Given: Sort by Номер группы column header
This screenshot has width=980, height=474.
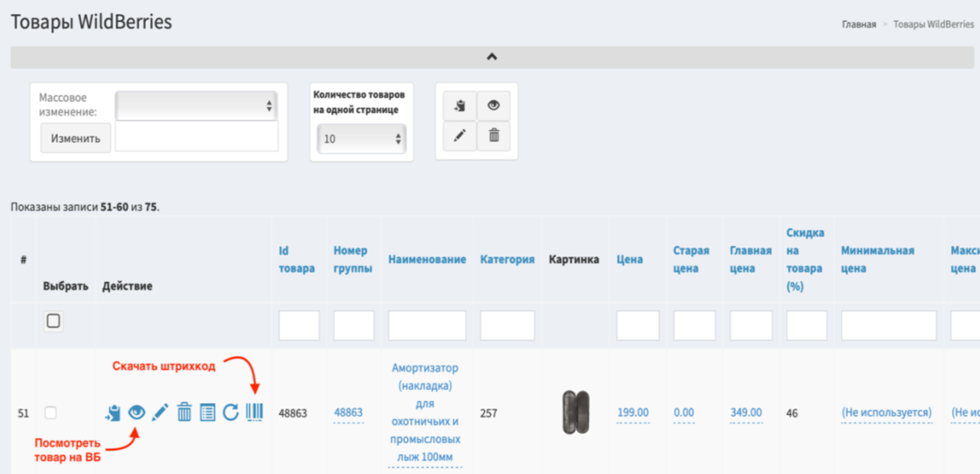Looking at the screenshot, I should pos(353,259).
